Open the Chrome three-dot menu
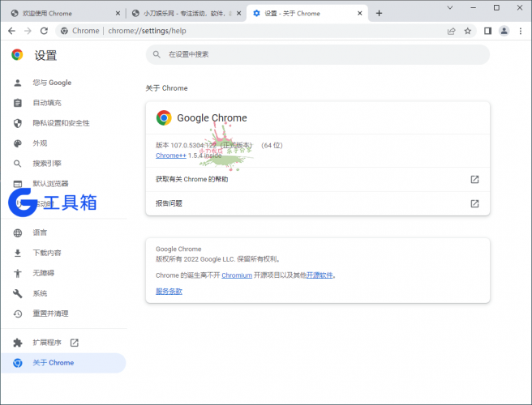The image size is (532, 405). click(521, 31)
